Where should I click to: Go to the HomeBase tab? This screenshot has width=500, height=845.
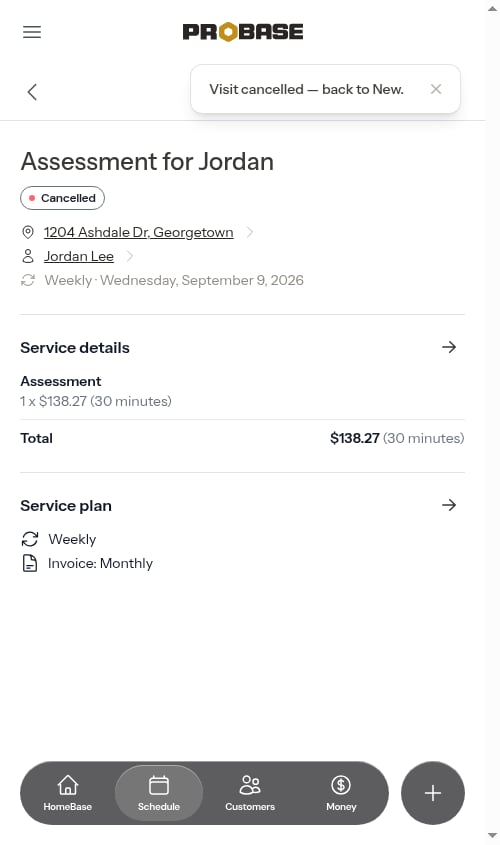[x=68, y=793]
